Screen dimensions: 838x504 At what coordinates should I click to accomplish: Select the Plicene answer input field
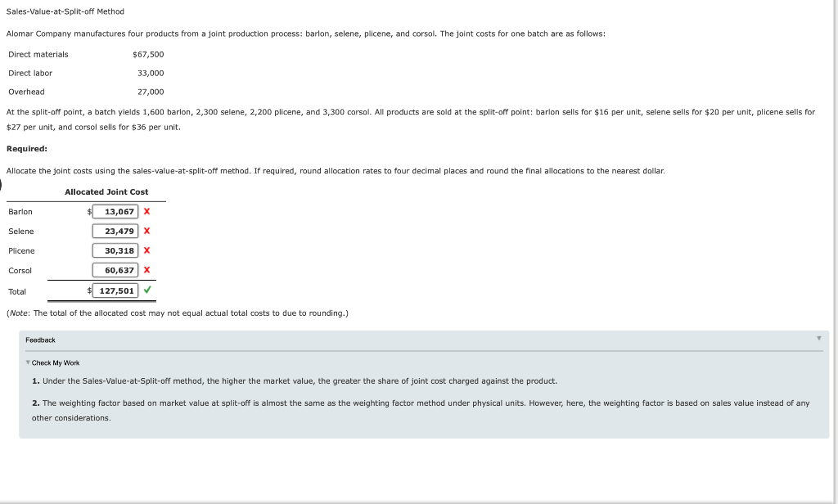point(115,250)
